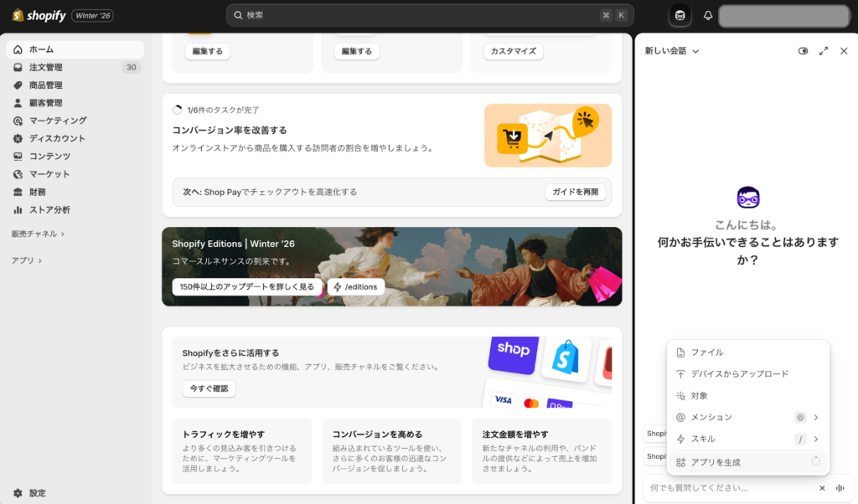This screenshot has height=504, width=858.
Task: Click the notifications bell icon
Action: (707, 15)
